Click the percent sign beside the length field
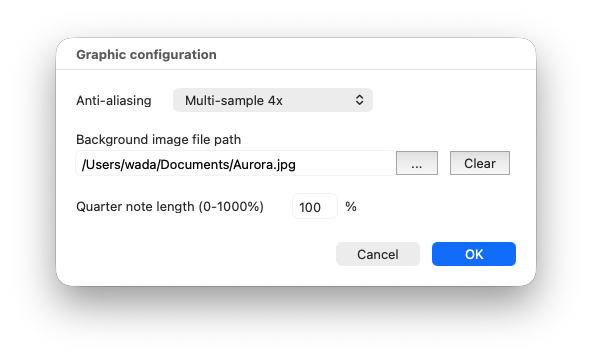The image size is (592, 360). [351, 206]
